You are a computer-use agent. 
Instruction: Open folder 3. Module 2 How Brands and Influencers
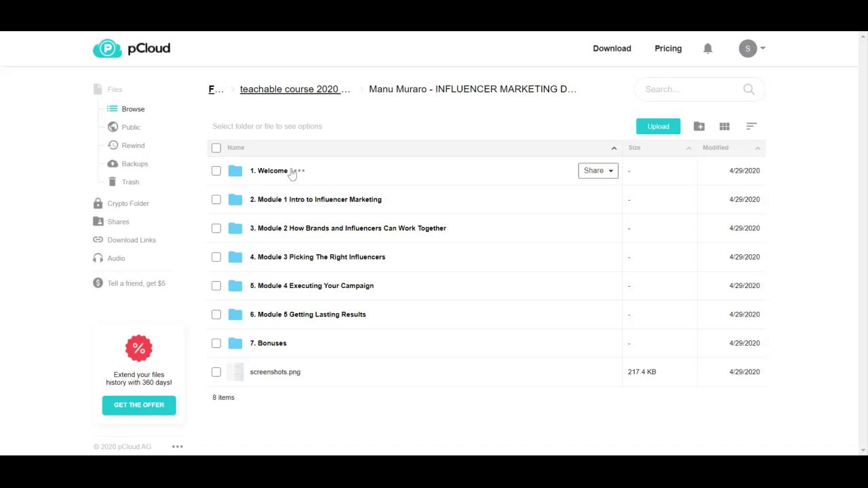(x=348, y=228)
